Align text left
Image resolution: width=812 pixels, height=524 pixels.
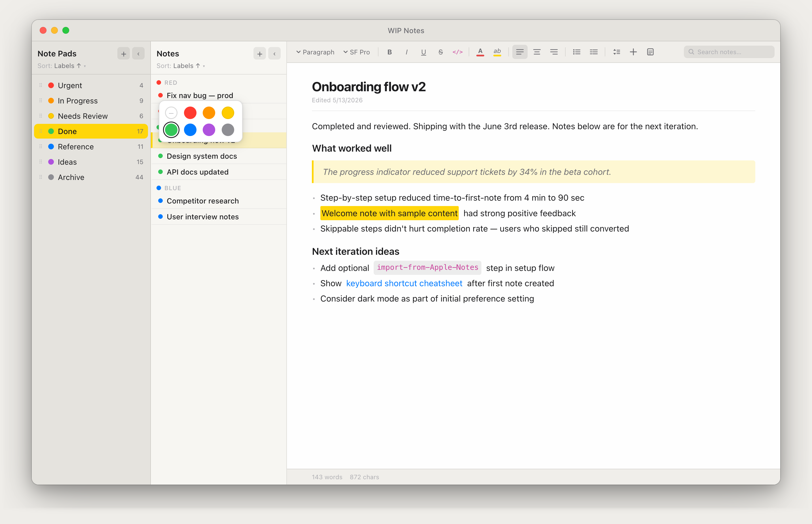(x=520, y=52)
